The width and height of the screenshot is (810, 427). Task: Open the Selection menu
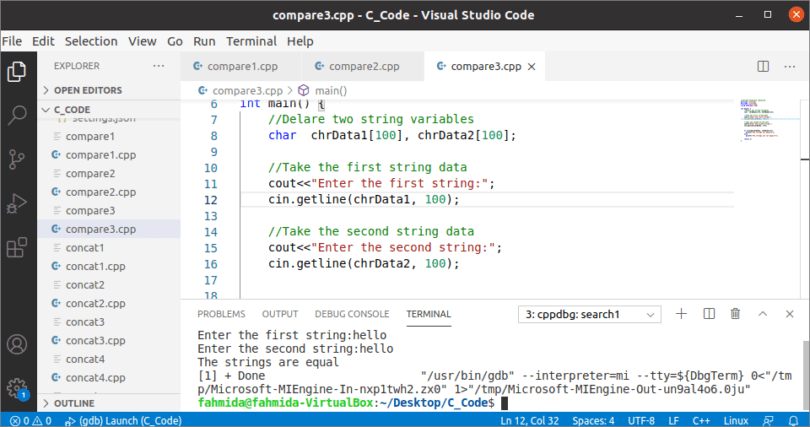click(x=91, y=41)
